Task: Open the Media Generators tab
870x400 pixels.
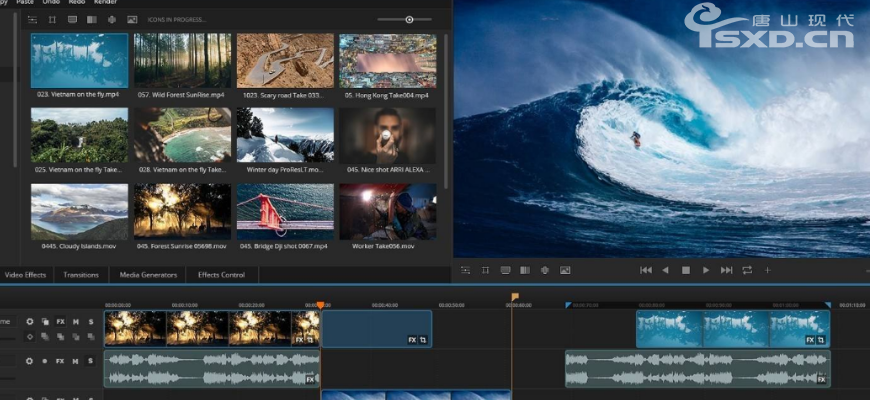Action: [x=148, y=275]
